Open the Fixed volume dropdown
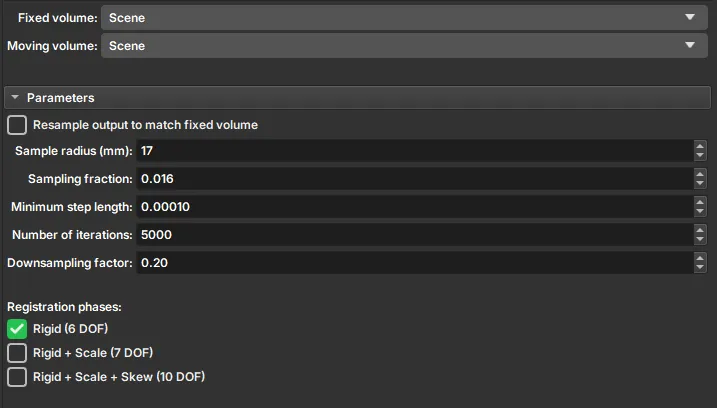This screenshot has height=408, width=717. coord(400,18)
